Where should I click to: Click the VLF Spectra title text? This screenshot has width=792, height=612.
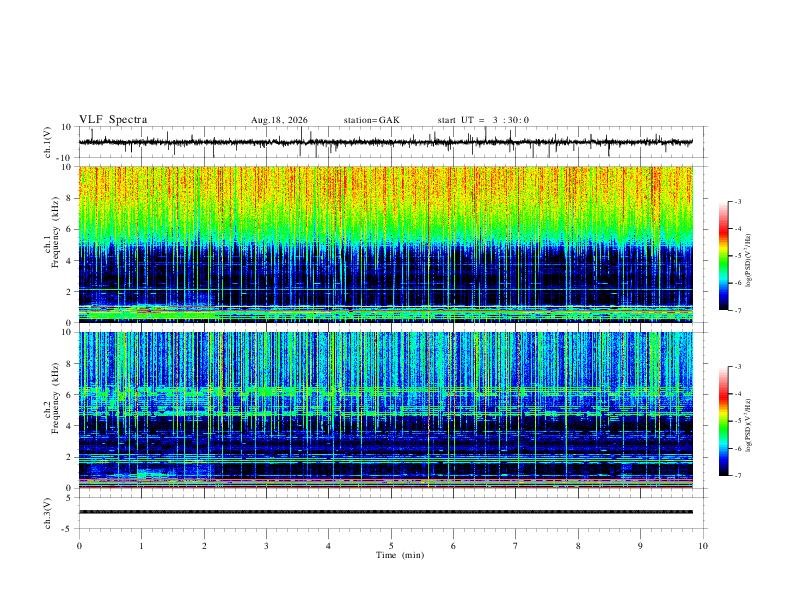113,120
